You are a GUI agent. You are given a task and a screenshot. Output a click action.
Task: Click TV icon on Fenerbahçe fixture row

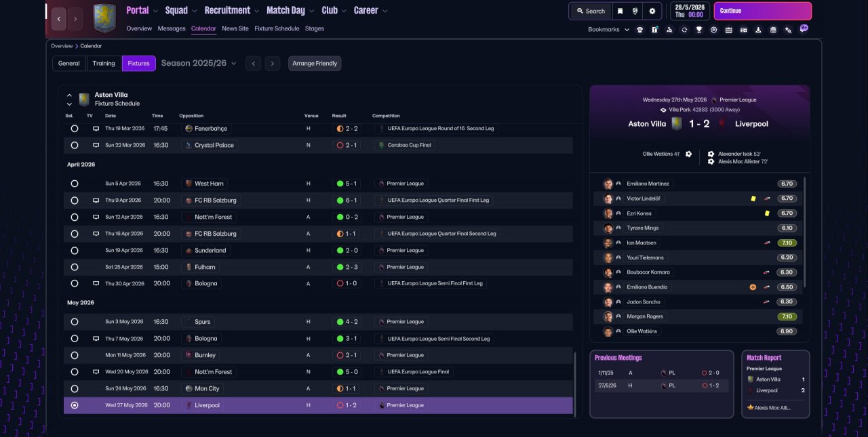[96, 128]
